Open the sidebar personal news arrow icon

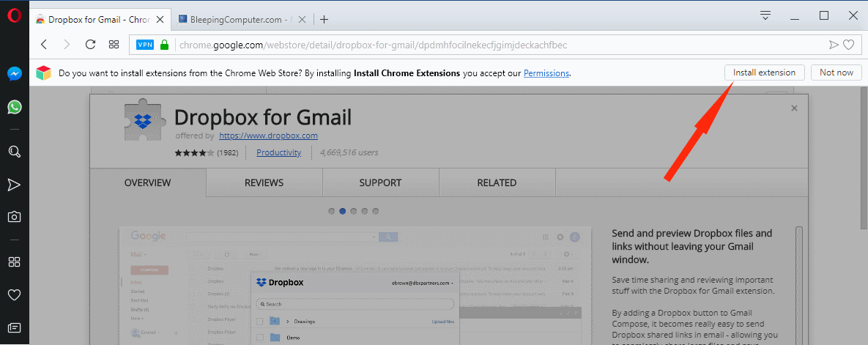tap(15, 185)
